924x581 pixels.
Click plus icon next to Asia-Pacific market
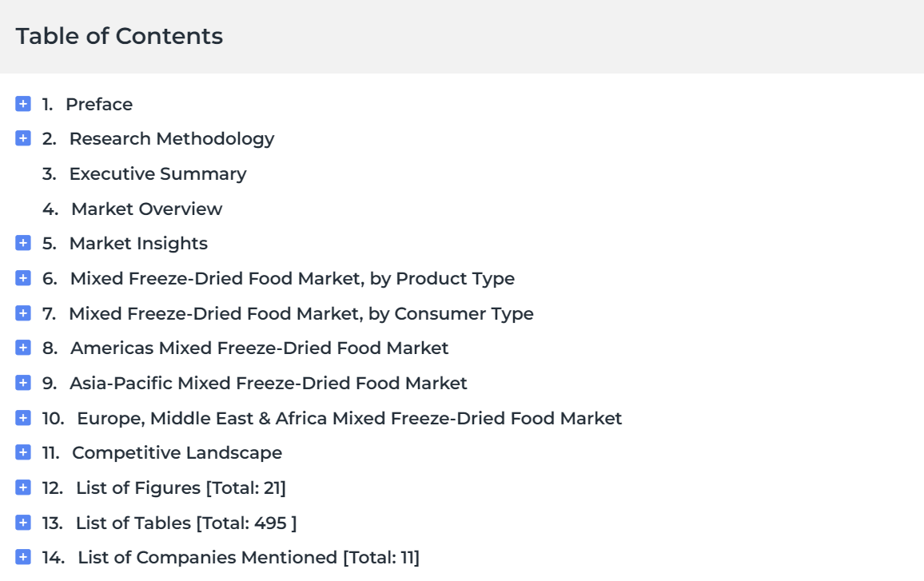pyautogui.click(x=23, y=383)
